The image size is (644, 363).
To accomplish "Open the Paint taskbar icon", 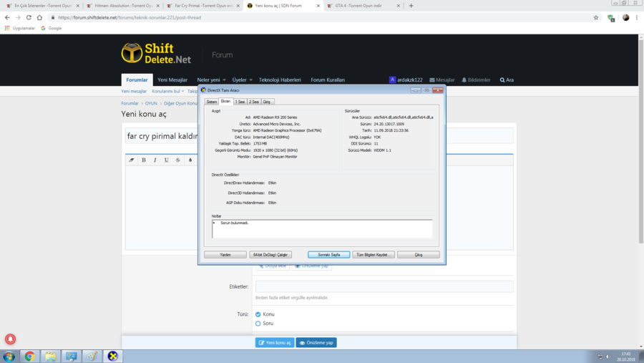I will [x=92, y=357].
